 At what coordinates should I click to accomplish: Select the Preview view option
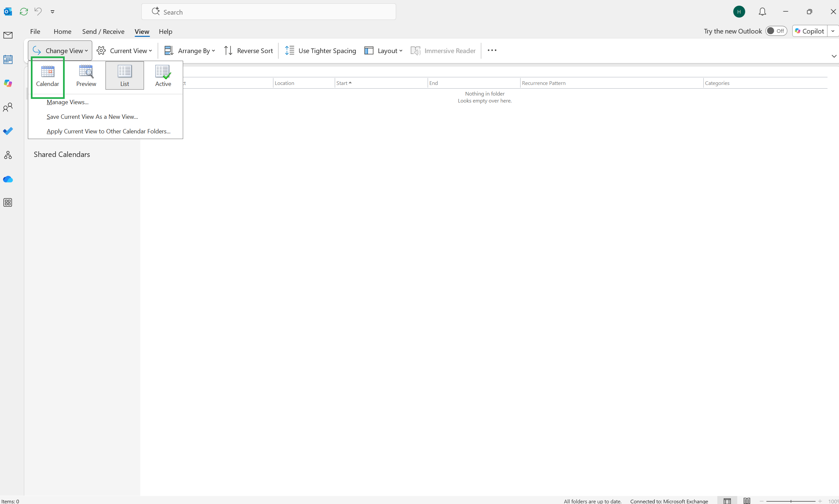pyautogui.click(x=86, y=76)
